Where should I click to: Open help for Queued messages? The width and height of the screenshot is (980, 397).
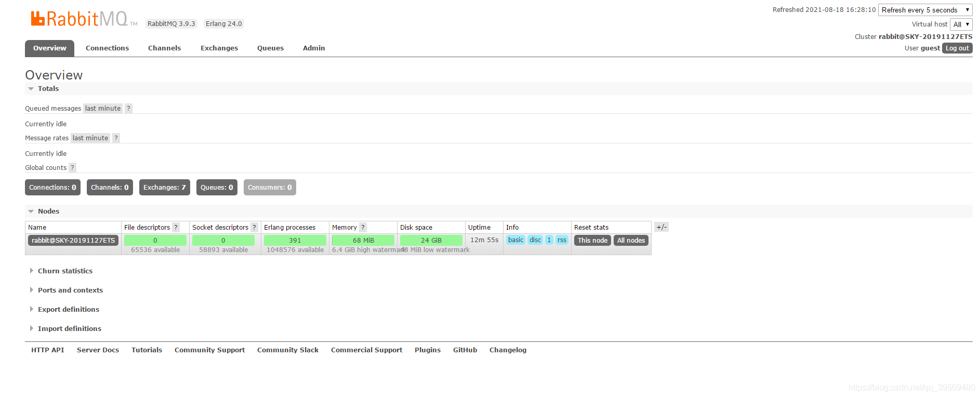(128, 108)
